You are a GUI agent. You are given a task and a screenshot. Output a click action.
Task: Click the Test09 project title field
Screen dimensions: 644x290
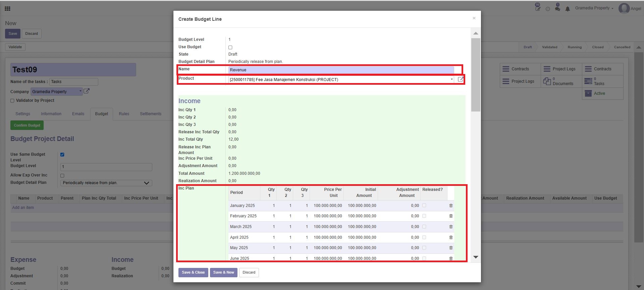pos(73,70)
